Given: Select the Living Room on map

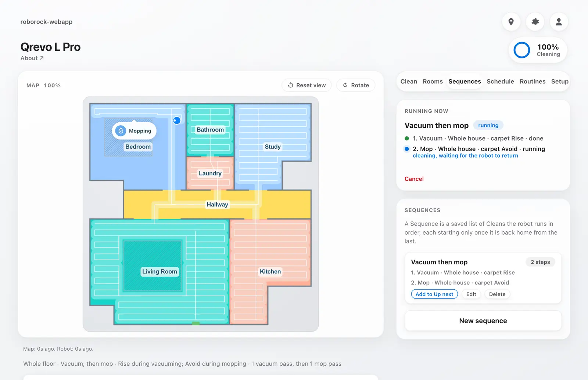Looking at the screenshot, I should [159, 272].
